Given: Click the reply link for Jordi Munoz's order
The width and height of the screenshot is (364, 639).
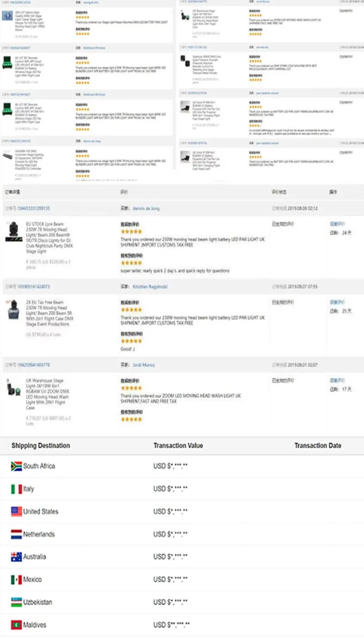Looking at the screenshot, I should pyautogui.click(x=337, y=380).
